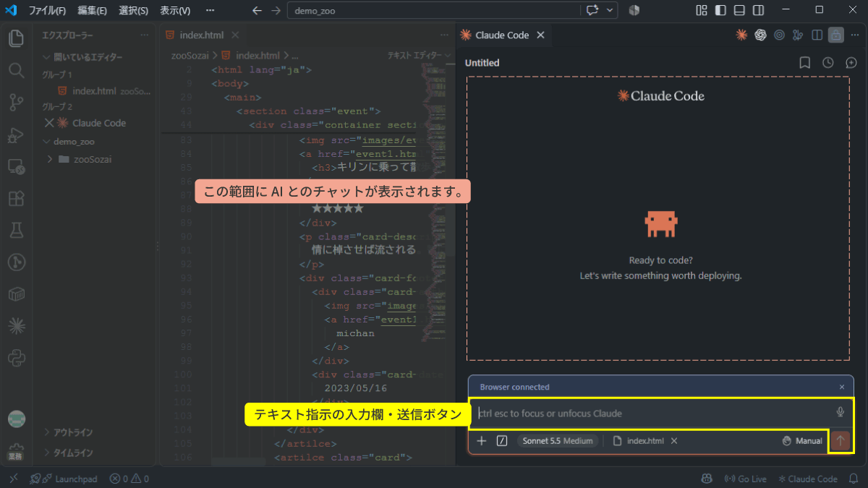The image size is (868, 488).
Task: Open the Remote Explorer view
Action: point(16,166)
